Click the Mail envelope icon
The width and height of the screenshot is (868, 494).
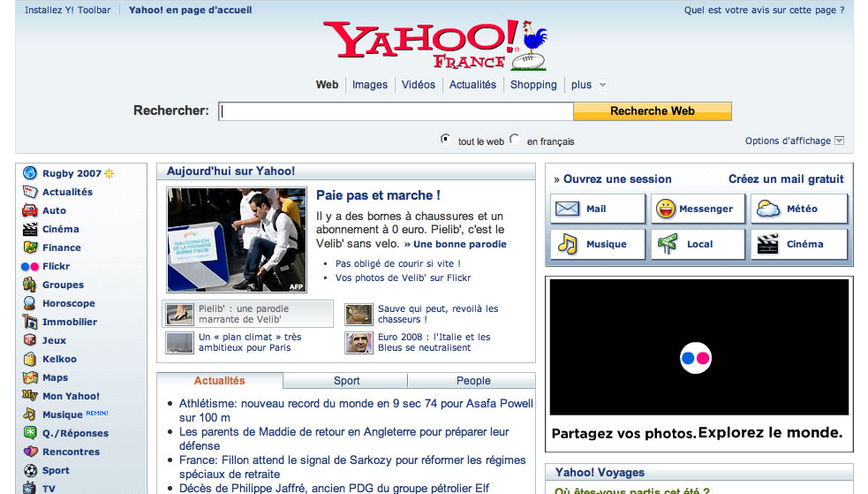567,209
